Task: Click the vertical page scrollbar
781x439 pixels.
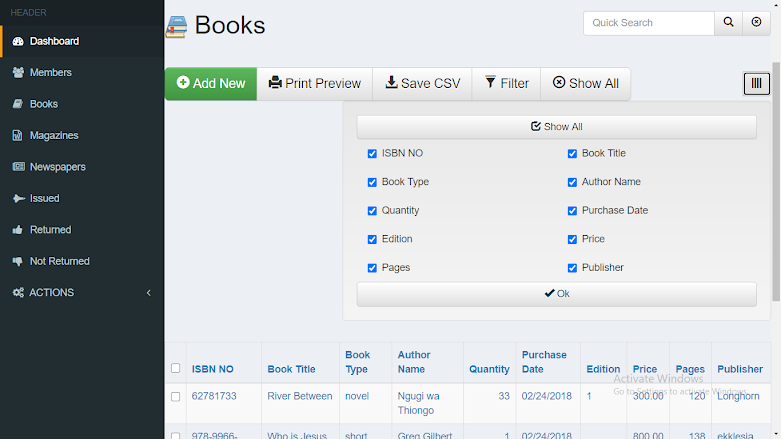Action: [x=776, y=181]
